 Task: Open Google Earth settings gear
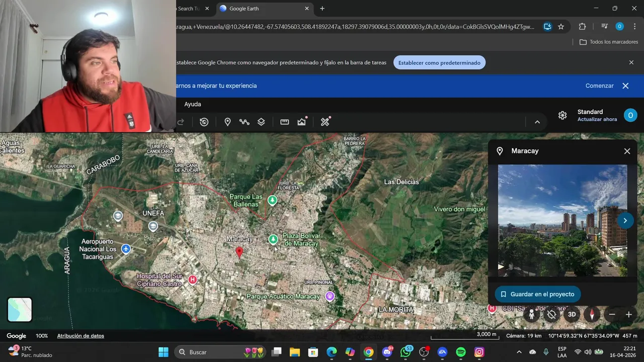(562, 115)
